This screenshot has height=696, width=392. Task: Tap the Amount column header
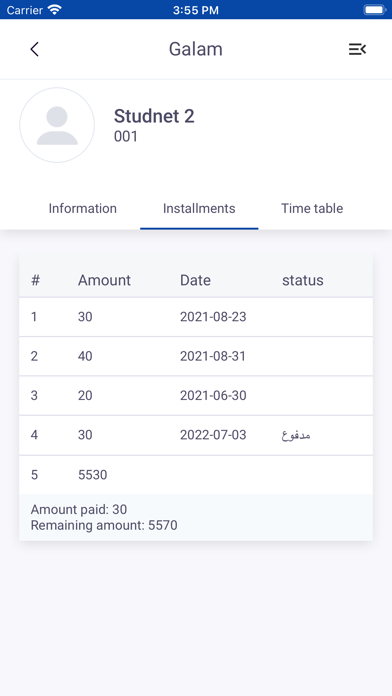click(104, 280)
